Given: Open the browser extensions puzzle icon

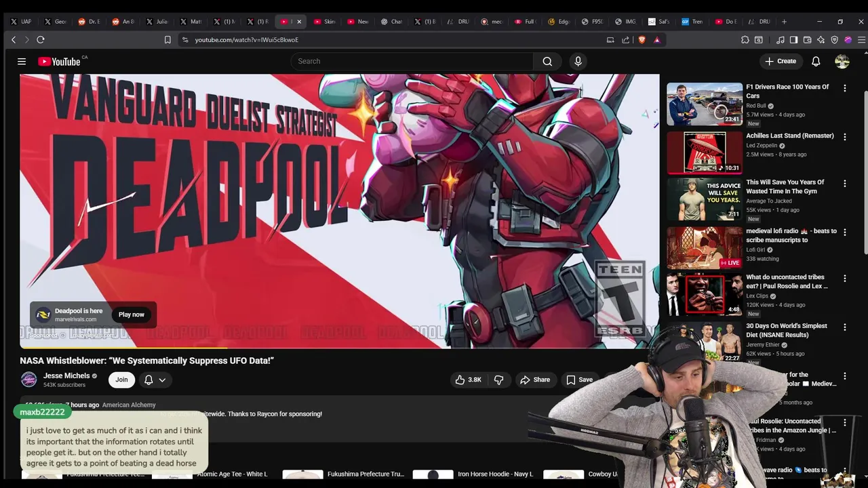Looking at the screenshot, I should 745,40.
